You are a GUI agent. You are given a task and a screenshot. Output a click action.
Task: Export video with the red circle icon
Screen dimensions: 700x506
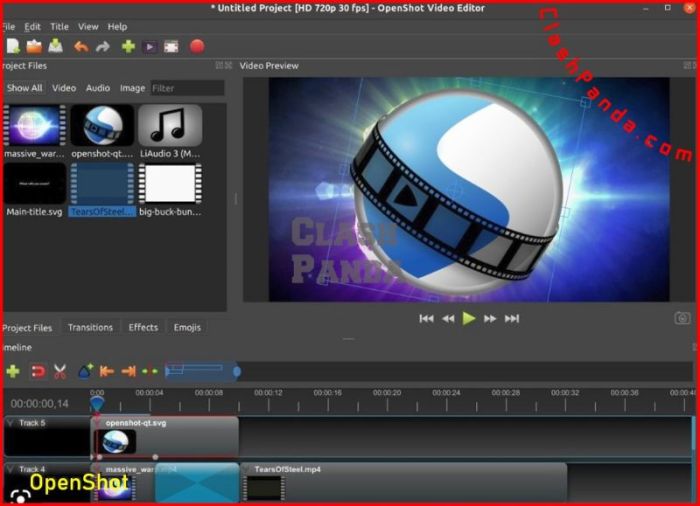pos(197,46)
